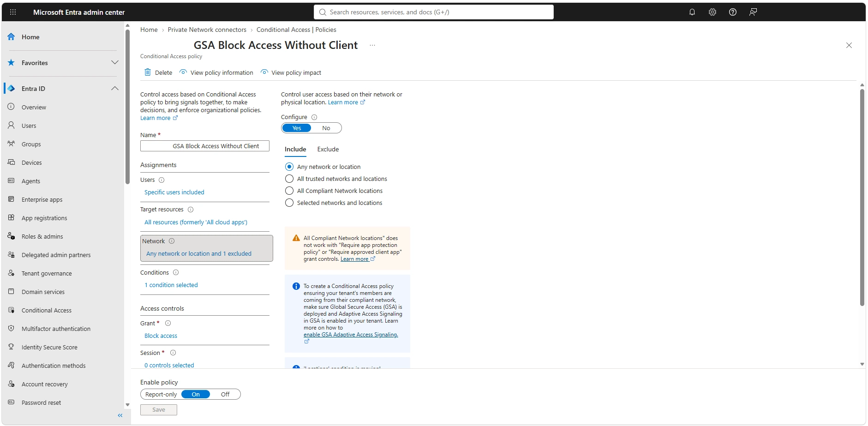Click the Entra ID diamond icon
This screenshot has width=868, height=426.
pos(12,89)
